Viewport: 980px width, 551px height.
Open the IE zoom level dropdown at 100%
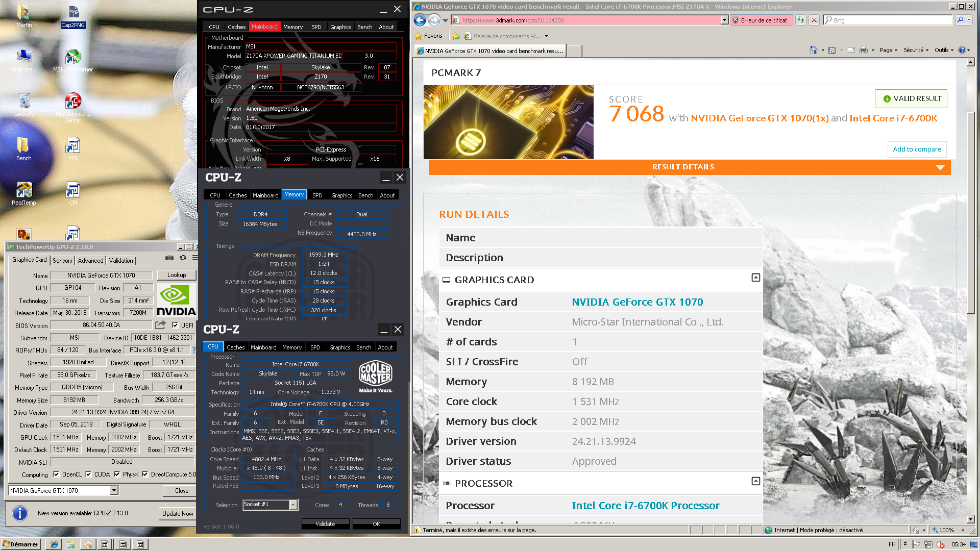(963, 530)
